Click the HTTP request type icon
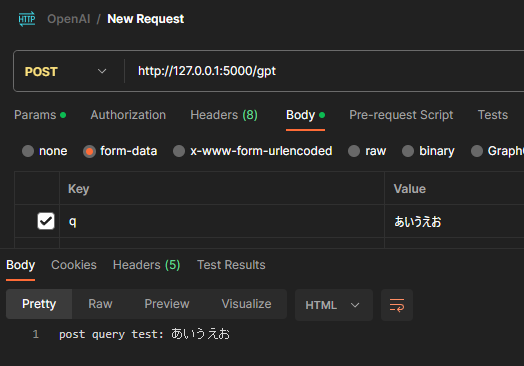Image resolution: width=524 pixels, height=366 pixels. click(27, 19)
